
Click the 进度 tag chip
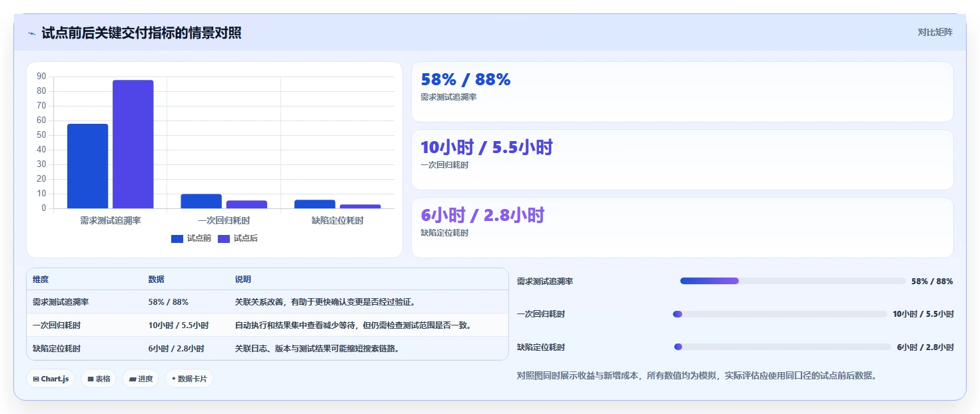tap(141, 379)
